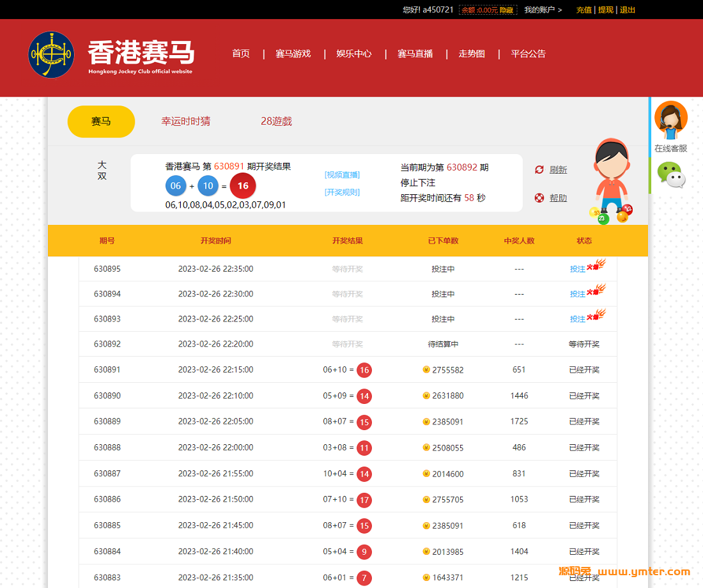Open 平台公告 in the navigation

point(528,54)
